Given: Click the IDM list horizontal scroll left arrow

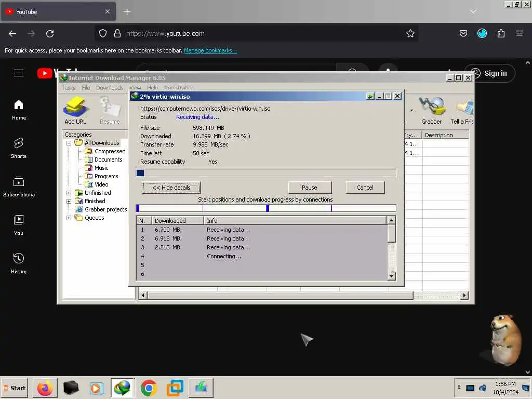Looking at the screenshot, I should 143,296.
